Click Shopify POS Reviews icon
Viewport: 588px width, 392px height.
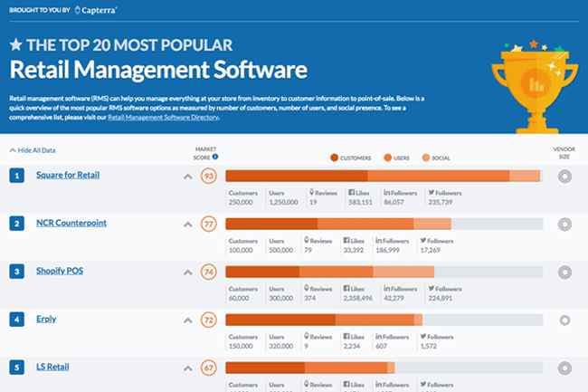(x=307, y=288)
